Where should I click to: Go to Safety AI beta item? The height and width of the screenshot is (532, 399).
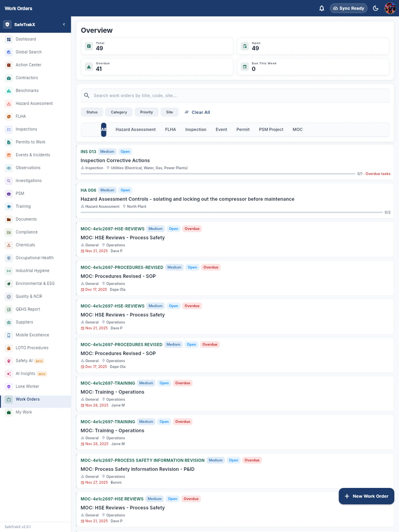pyautogui.click(x=36, y=361)
